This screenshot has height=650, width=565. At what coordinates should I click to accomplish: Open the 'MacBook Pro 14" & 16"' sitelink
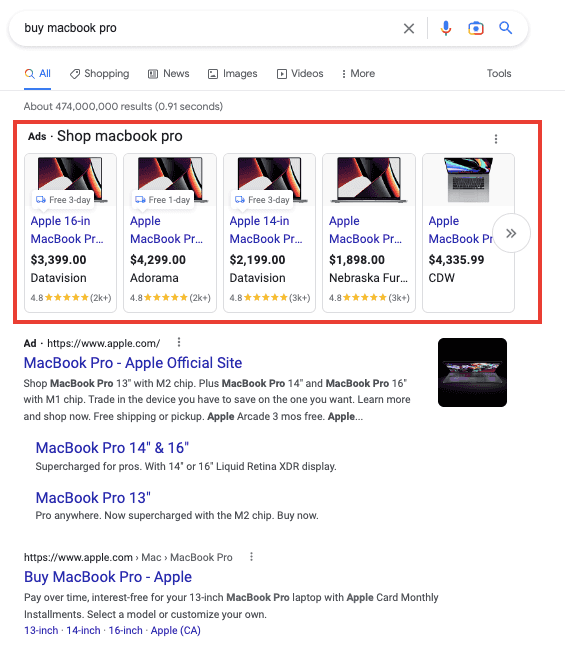click(x=112, y=448)
